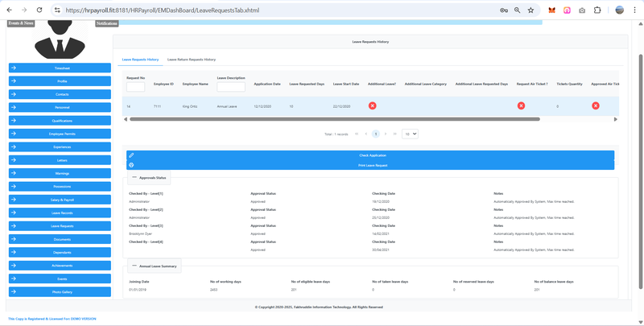Switch to Leave Return Requests History tab

click(x=192, y=60)
